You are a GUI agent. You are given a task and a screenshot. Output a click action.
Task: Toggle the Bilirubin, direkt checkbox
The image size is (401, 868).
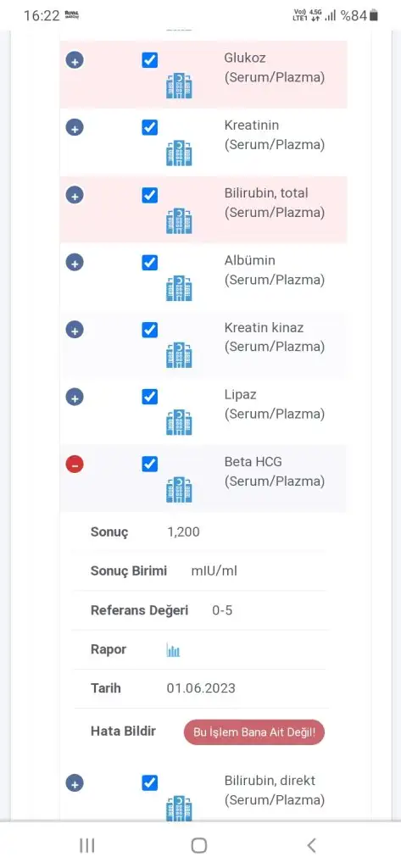[x=149, y=782]
